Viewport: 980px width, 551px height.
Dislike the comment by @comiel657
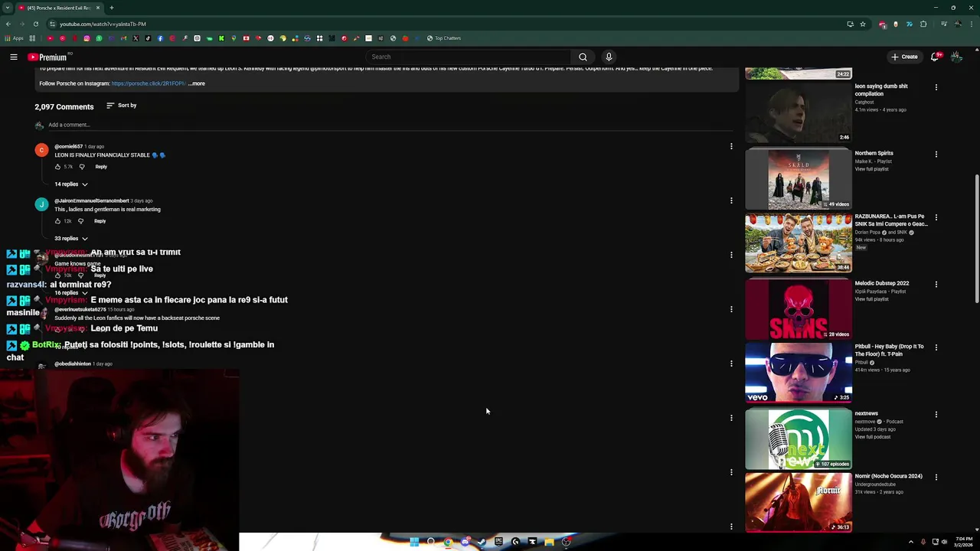pyautogui.click(x=82, y=167)
